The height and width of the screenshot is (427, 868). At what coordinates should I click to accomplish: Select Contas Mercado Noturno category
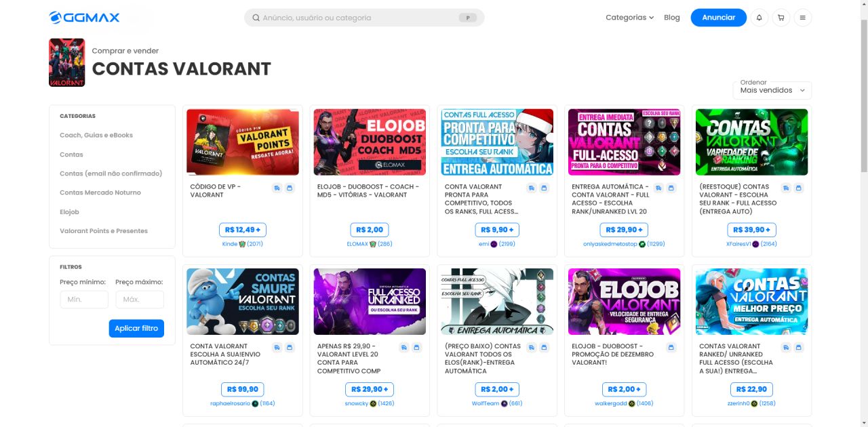coord(100,192)
